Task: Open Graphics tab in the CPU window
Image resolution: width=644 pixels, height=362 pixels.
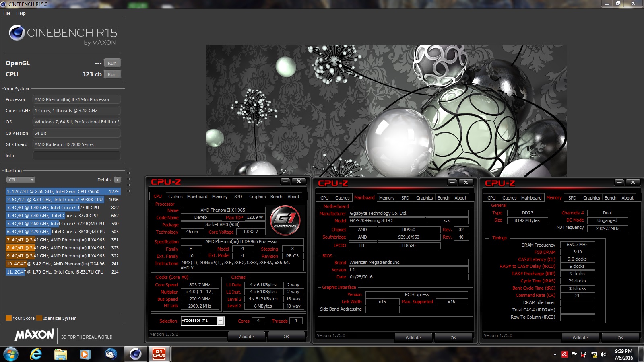Action: (x=257, y=197)
